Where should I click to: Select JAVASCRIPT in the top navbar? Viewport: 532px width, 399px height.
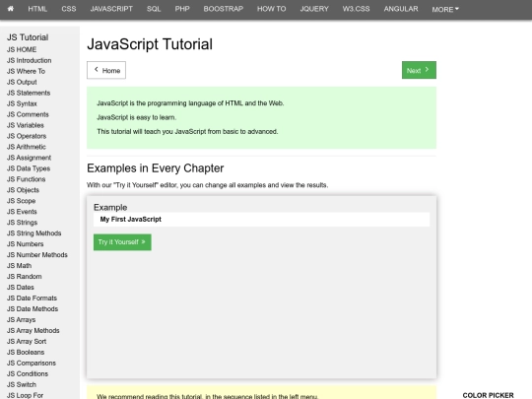click(x=111, y=9)
